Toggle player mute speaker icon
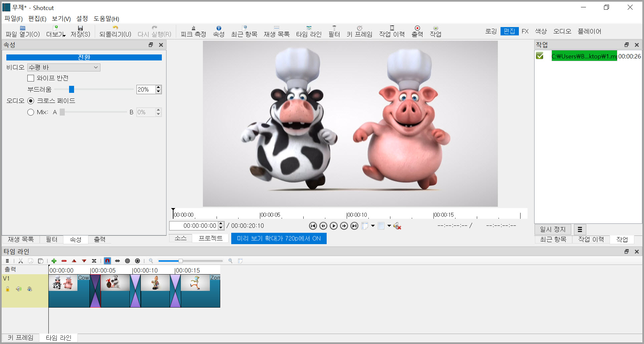This screenshot has width=644, height=344. click(x=397, y=226)
